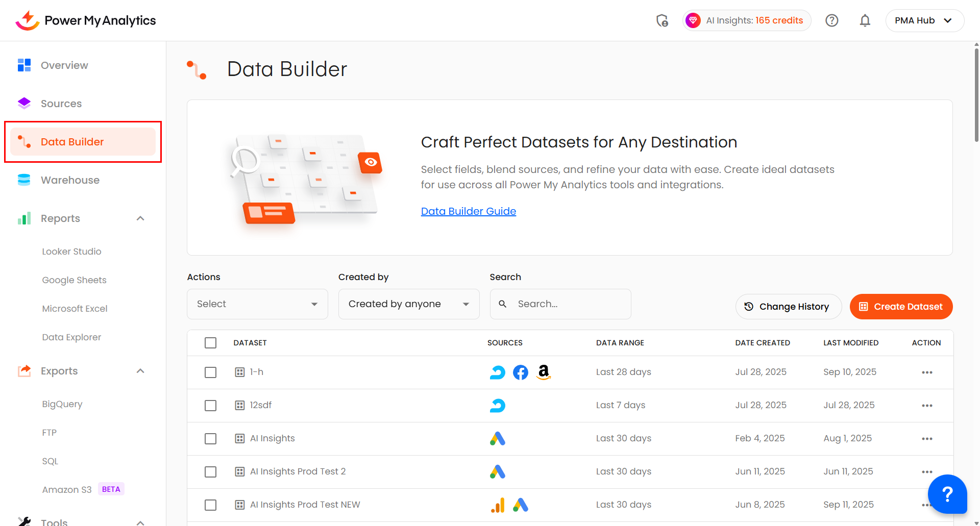Click the notifications bell icon
This screenshot has width=980, height=526.
click(x=865, y=20)
